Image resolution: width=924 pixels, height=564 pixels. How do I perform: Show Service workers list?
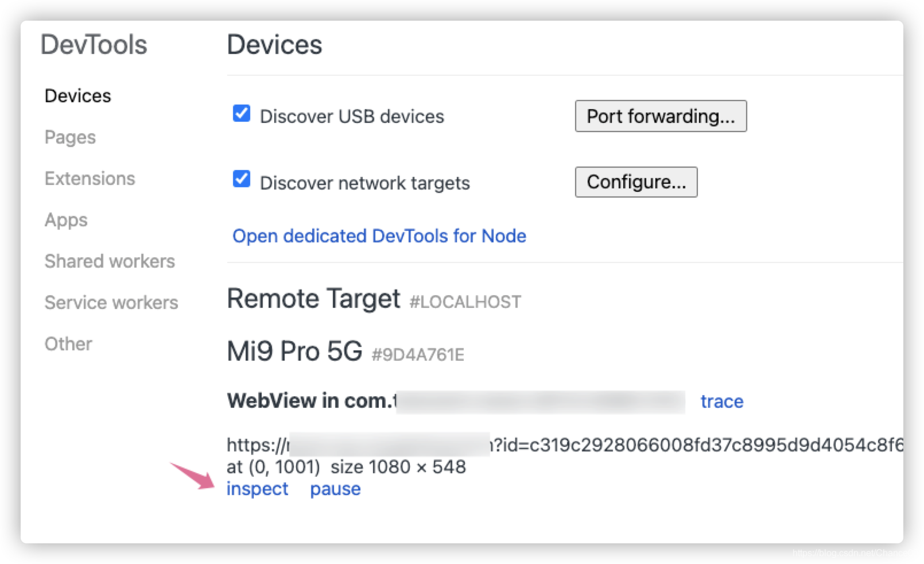[111, 303]
